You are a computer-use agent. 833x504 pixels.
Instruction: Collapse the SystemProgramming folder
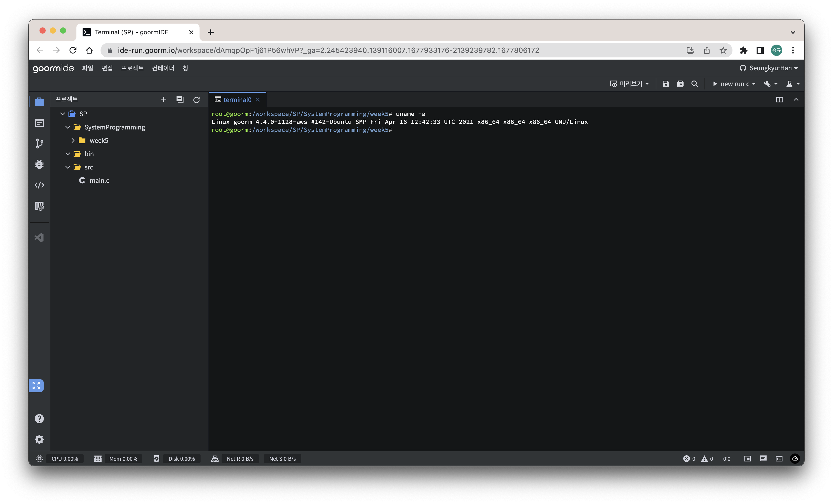pyautogui.click(x=68, y=127)
